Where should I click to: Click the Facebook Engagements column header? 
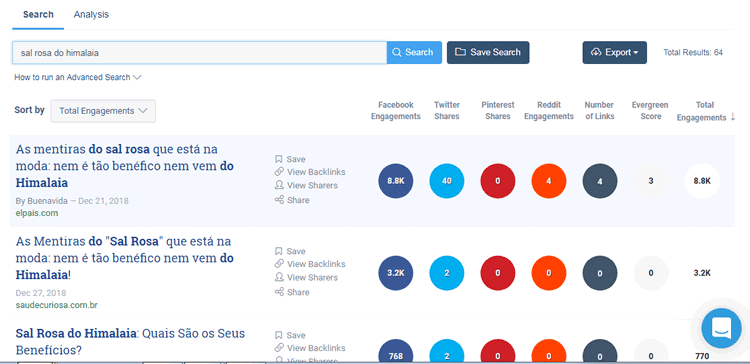point(396,110)
